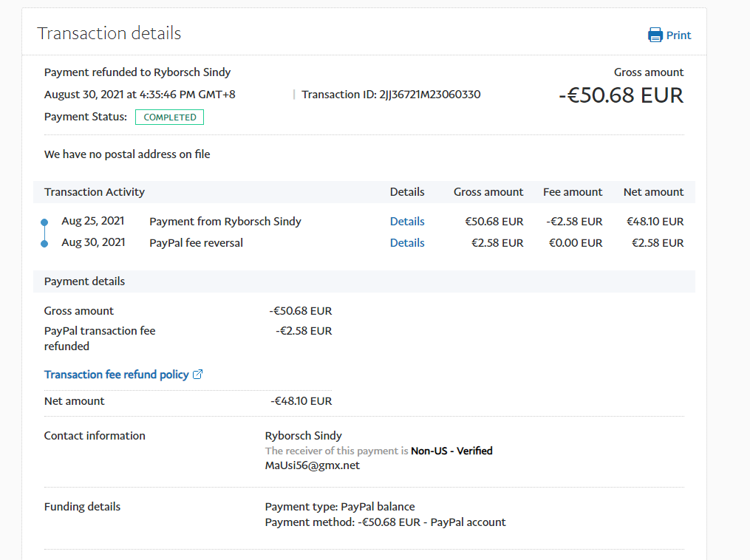Click the external link icon beside refund policy

click(x=197, y=375)
